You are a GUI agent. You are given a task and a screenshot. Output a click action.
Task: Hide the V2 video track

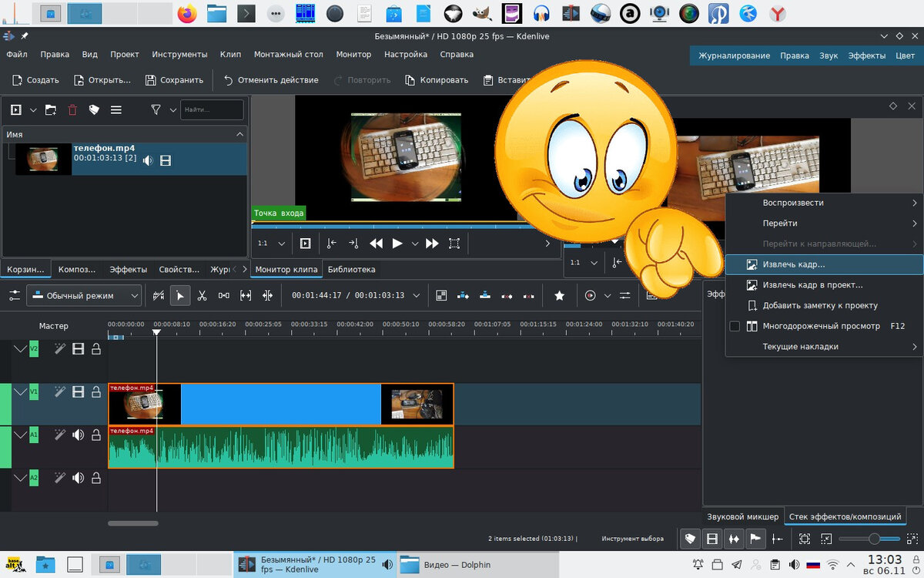(x=78, y=349)
